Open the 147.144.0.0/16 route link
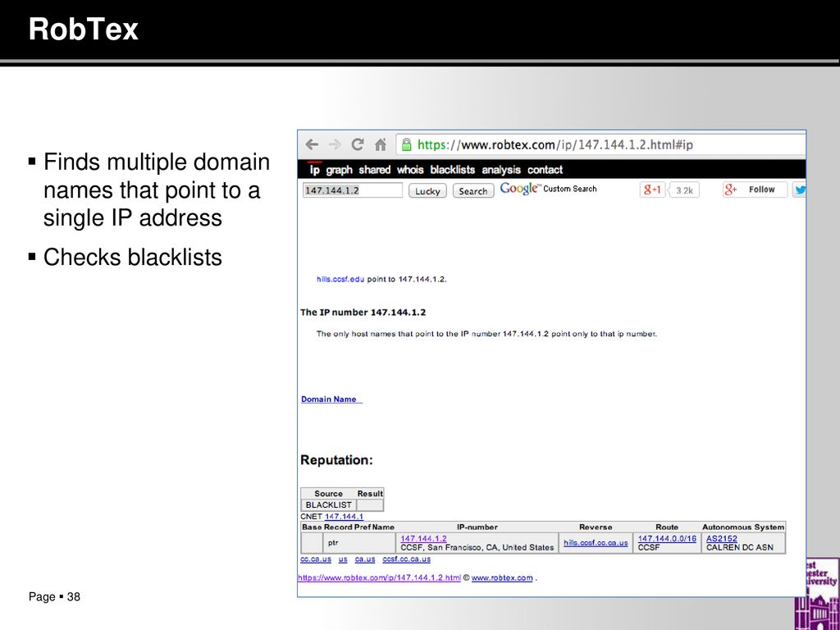Screen dimensions: 840x630 [x=667, y=538]
